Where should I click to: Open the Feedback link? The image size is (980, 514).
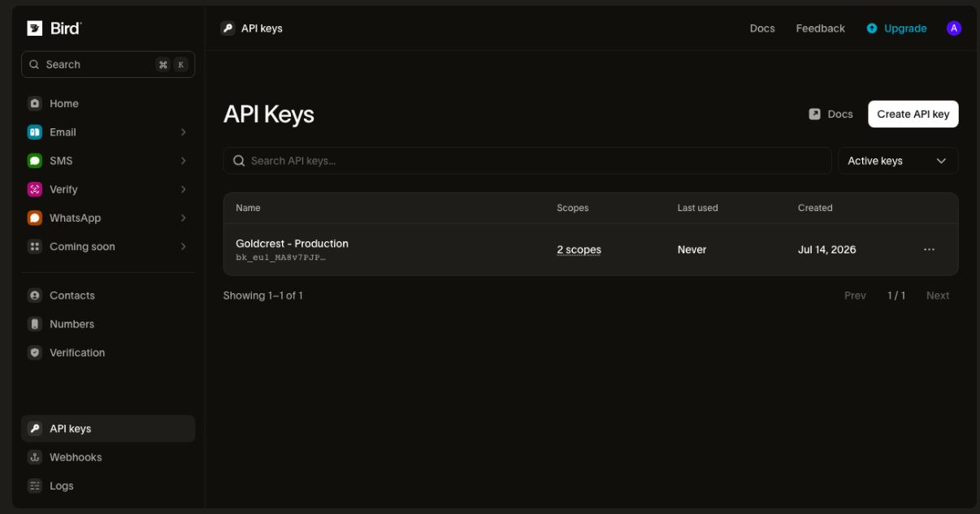click(820, 28)
